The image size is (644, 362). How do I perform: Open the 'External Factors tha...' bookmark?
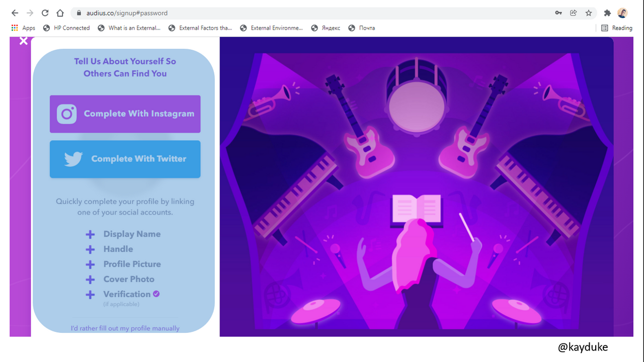(200, 28)
